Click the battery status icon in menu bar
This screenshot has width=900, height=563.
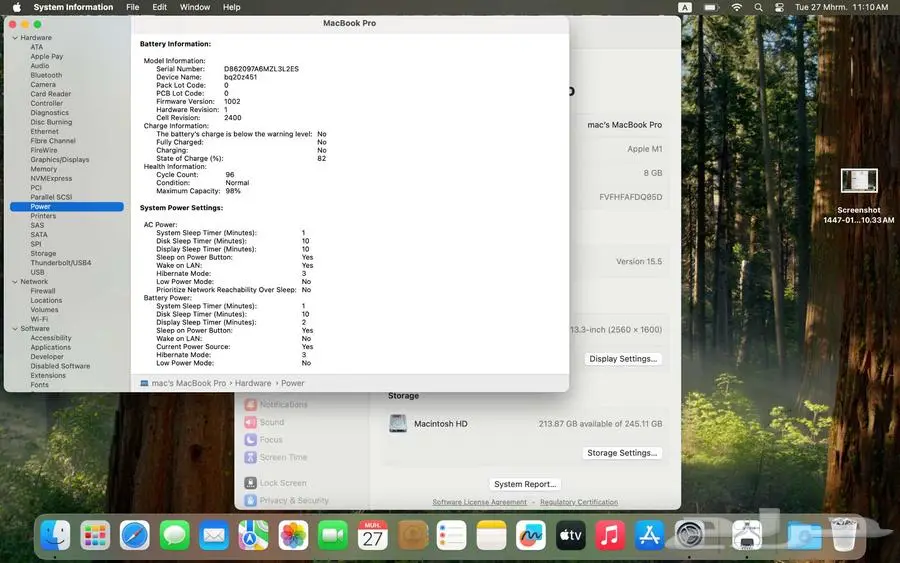click(x=711, y=7)
